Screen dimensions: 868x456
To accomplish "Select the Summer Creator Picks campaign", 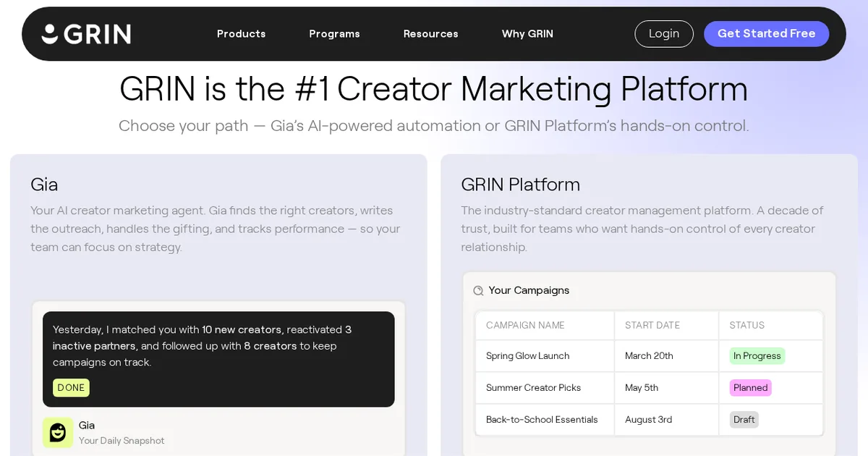I will 533,388.
